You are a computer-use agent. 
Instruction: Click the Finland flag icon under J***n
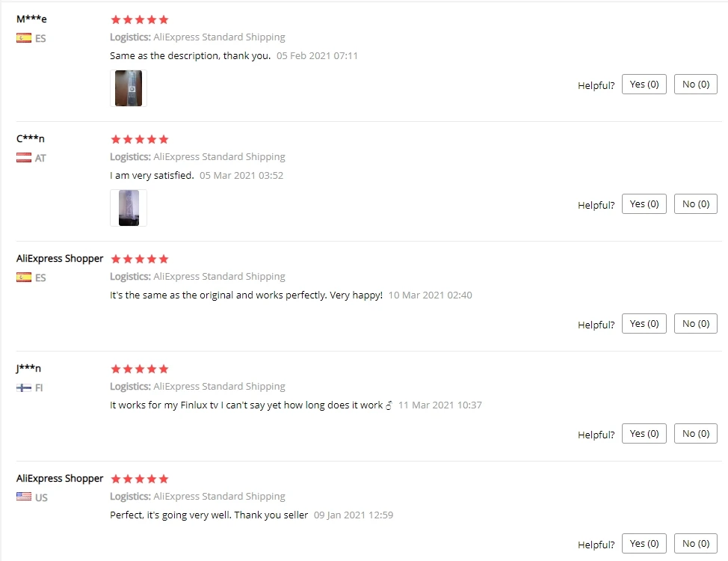(24, 387)
